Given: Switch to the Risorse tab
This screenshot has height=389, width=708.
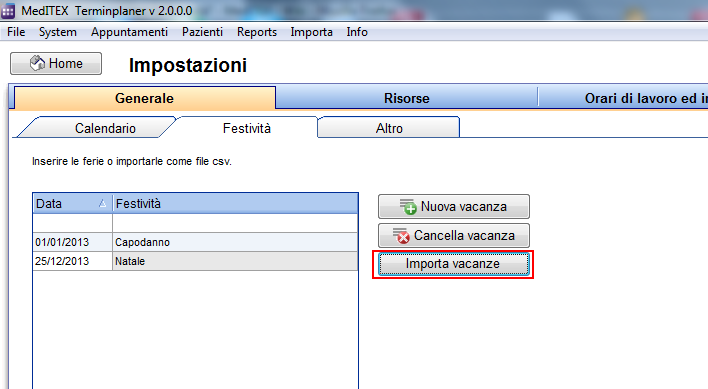Looking at the screenshot, I should click(x=406, y=98).
